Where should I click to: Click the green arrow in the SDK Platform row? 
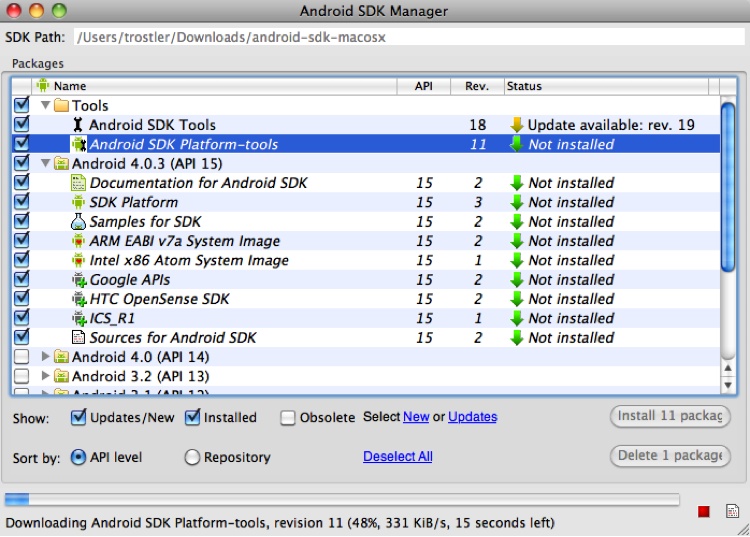[x=517, y=202]
